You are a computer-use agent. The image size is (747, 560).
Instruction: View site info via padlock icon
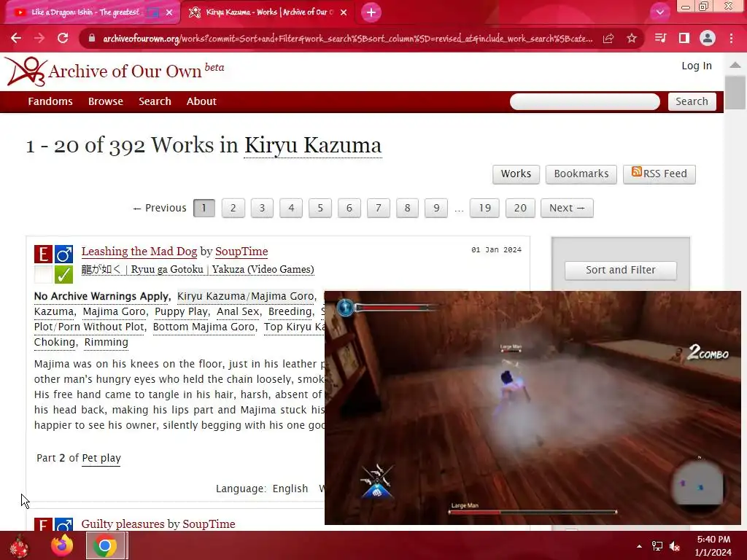[x=92, y=38]
